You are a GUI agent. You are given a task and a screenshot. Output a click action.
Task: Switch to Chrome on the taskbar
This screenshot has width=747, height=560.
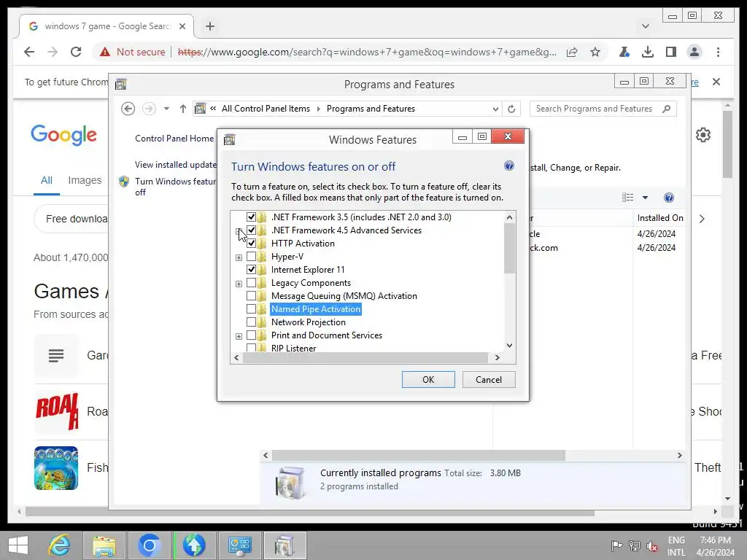click(149, 545)
